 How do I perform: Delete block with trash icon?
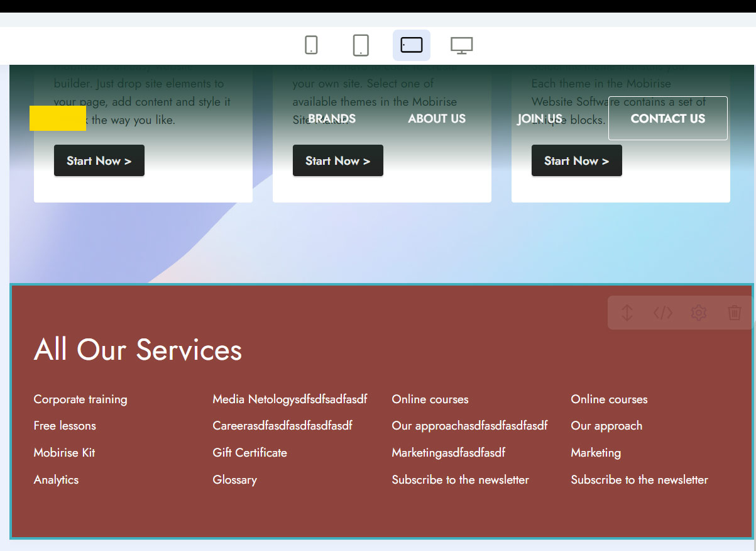tap(734, 313)
